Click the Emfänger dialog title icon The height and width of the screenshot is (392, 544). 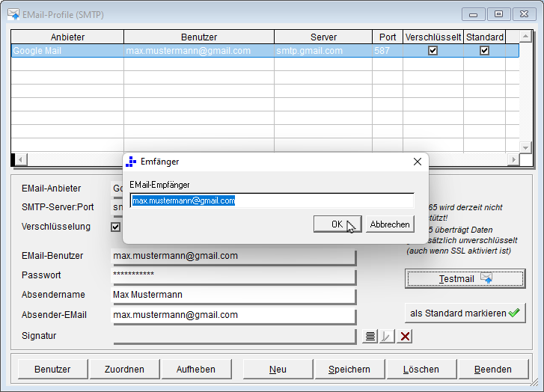(131, 162)
